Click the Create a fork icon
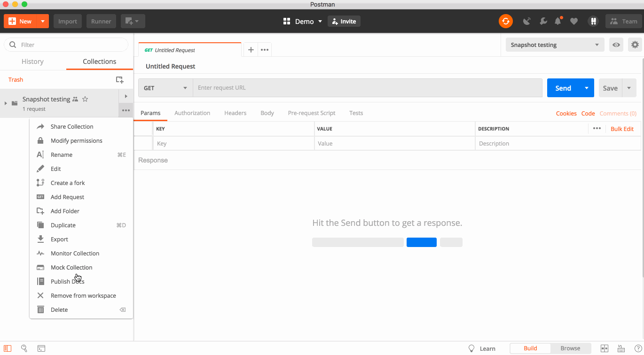 pos(40,183)
